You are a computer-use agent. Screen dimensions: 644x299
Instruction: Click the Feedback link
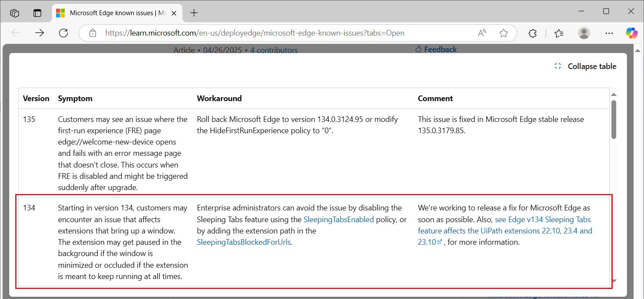click(436, 49)
